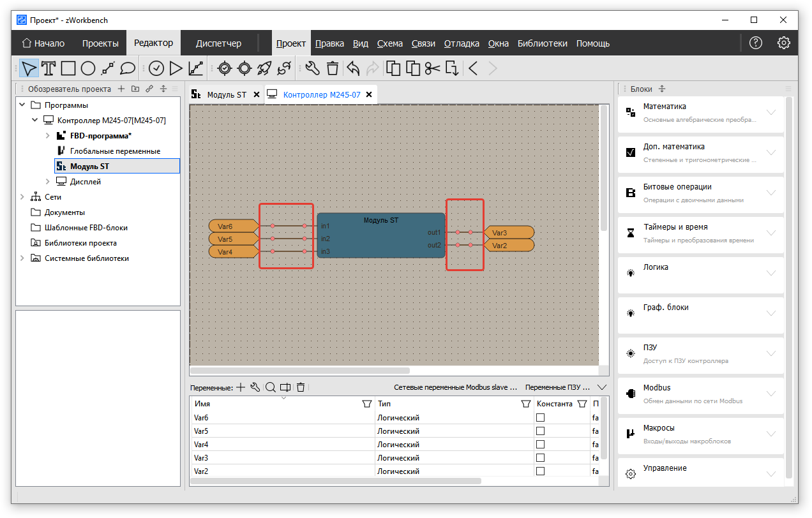Image resolution: width=812 pixels, height=518 pixels.
Task: Expand the Modbus blocks category
Action: click(x=771, y=394)
